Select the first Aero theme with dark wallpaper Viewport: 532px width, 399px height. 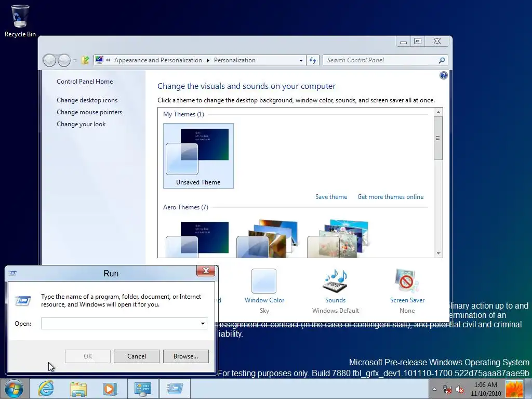(x=197, y=239)
